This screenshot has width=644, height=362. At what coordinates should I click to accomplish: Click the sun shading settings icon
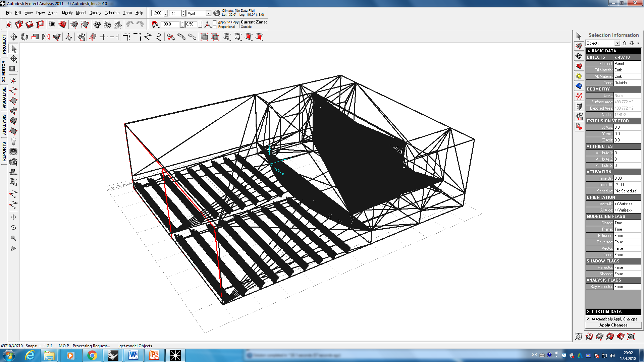(579, 76)
